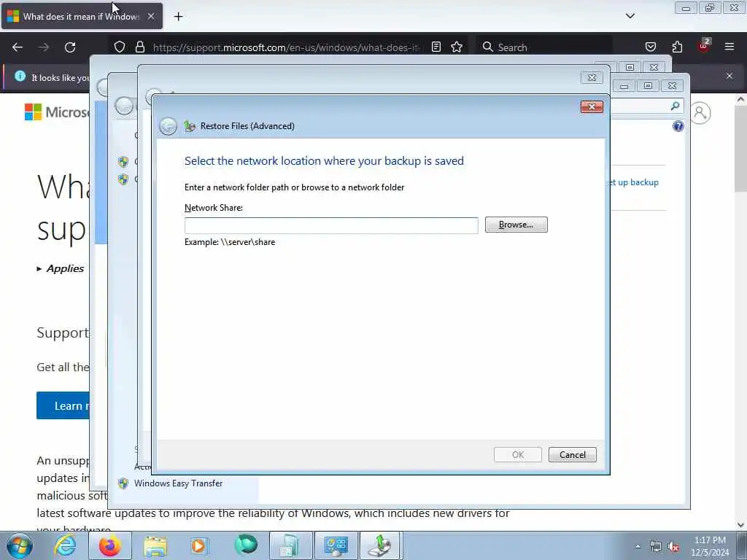
Task: Open Windows Explorer from taskbar
Action: (x=155, y=545)
